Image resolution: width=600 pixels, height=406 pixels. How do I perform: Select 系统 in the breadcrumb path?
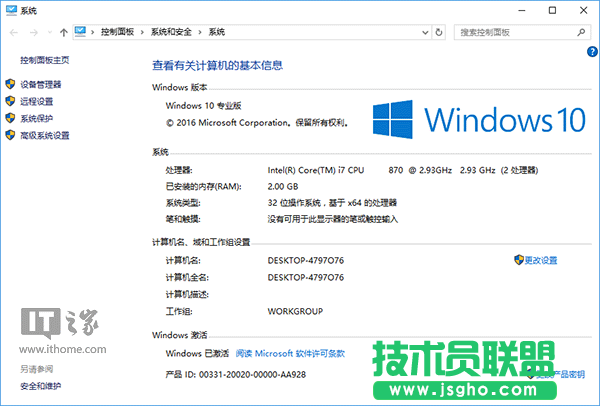(217, 32)
